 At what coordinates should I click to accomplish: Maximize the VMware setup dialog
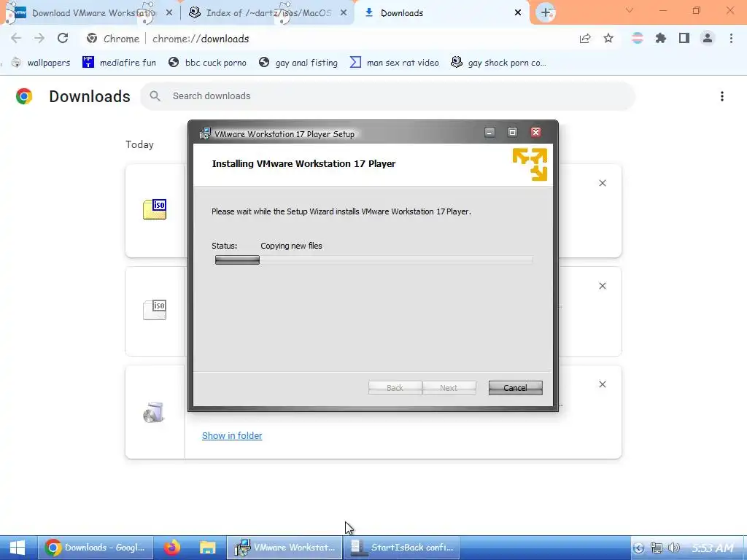coord(512,133)
